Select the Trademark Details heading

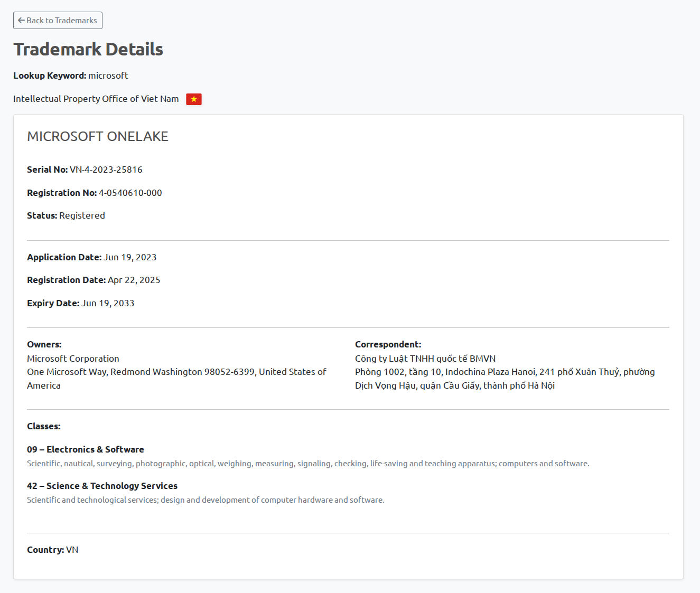[x=88, y=49]
